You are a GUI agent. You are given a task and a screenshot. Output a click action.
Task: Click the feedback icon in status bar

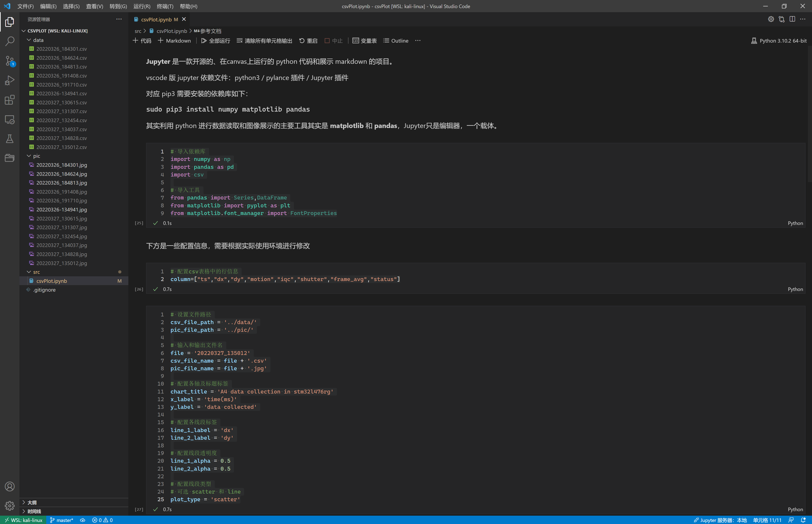pos(791,520)
